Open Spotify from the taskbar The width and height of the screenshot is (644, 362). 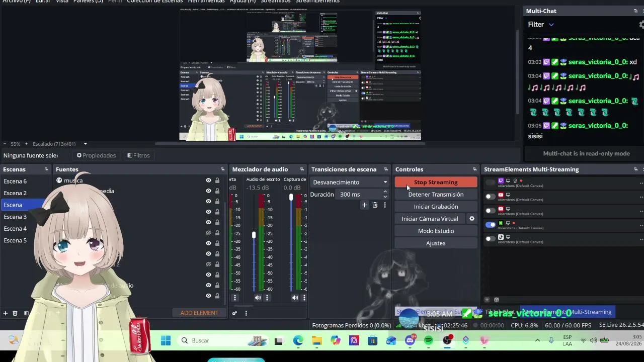point(428,340)
